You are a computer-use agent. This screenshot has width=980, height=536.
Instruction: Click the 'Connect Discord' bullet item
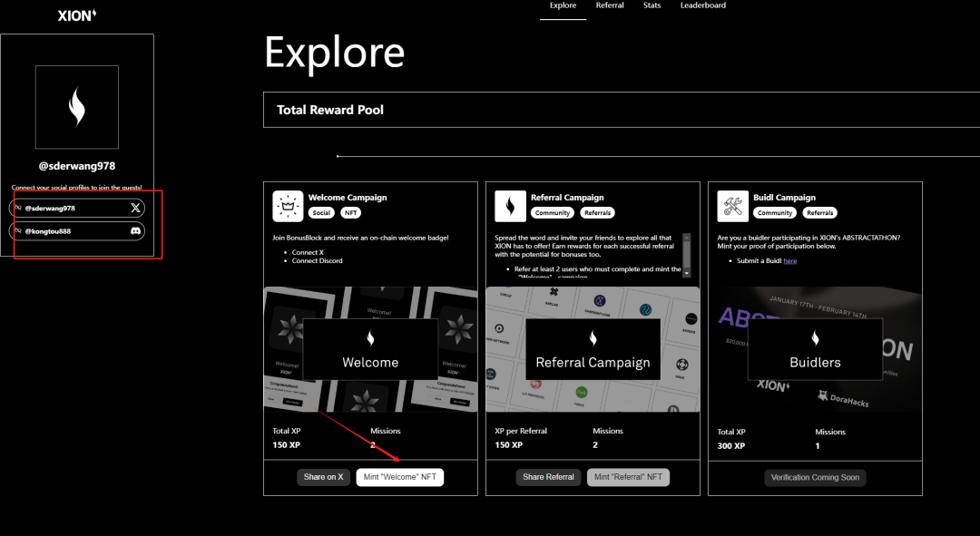click(x=317, y=261)
